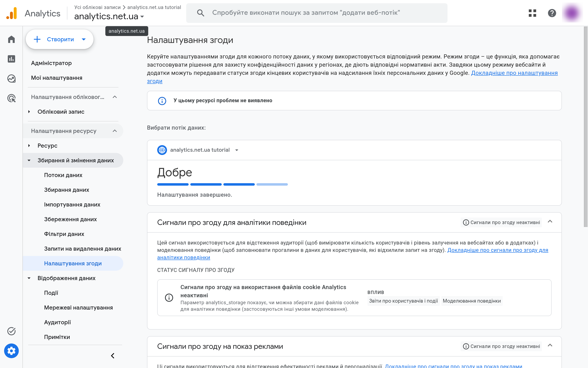This screenshot has width=588, height=368.
Task: Click Усі облікові записи breadcrumb
Action: pyautogui.click(x=97, y=7)
